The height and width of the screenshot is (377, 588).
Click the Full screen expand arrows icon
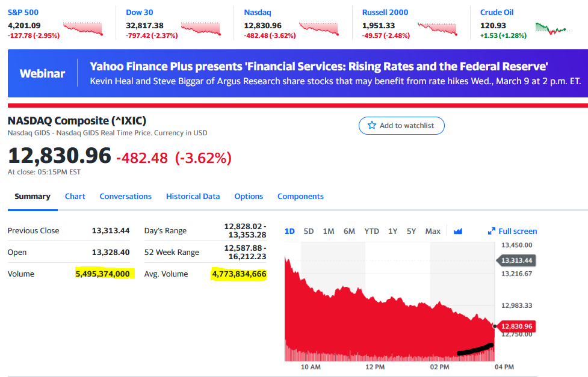coord(491,231)
